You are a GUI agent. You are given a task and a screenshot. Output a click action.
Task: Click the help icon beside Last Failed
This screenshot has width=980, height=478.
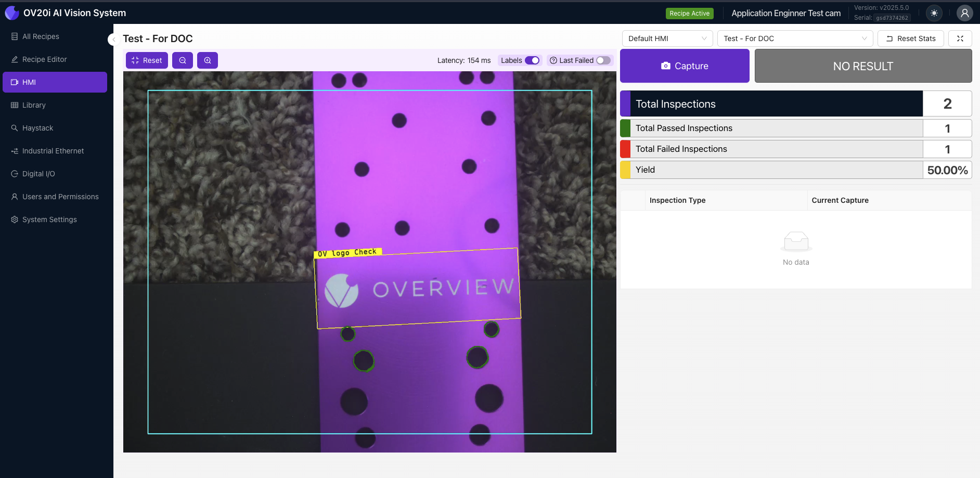553,60
